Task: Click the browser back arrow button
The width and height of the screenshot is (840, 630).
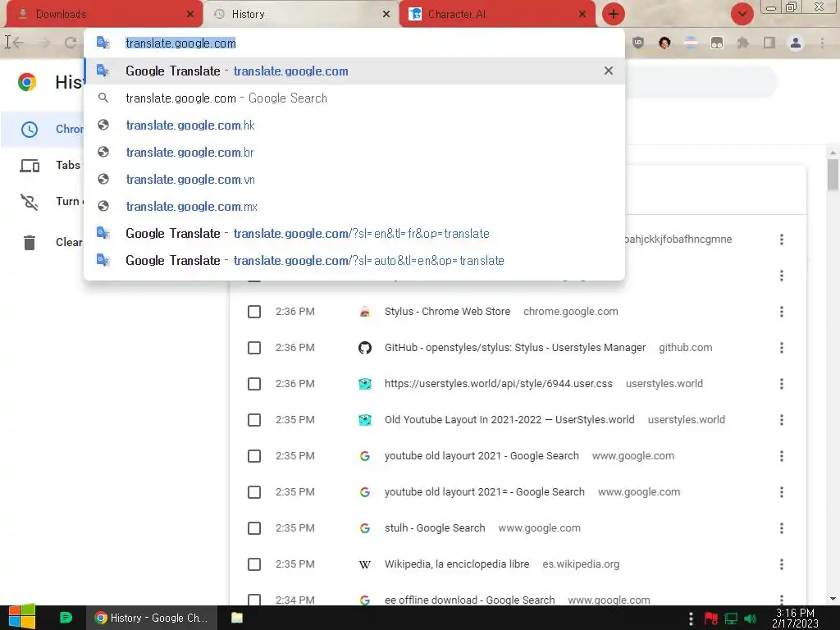Action: (x=17, y=43)
